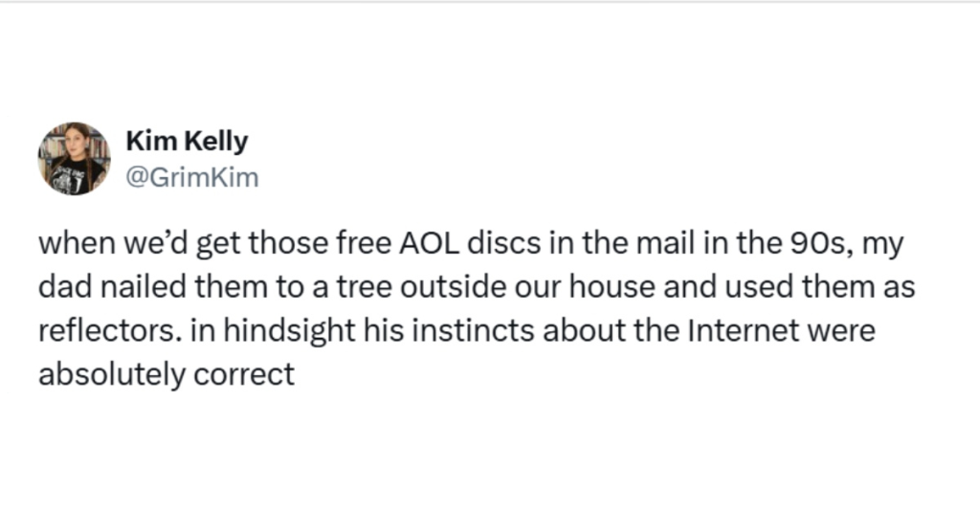This screenshot has height=514, width=980.
Task: Click the @GrimKim handle
Action: click(x=192, y=177)
